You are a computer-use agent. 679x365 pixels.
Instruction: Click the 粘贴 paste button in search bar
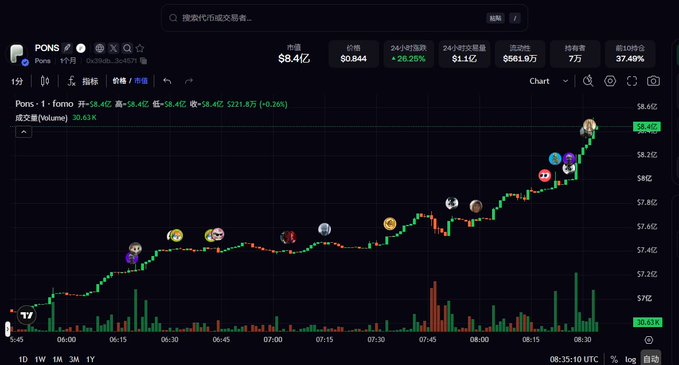click(495, 18)
